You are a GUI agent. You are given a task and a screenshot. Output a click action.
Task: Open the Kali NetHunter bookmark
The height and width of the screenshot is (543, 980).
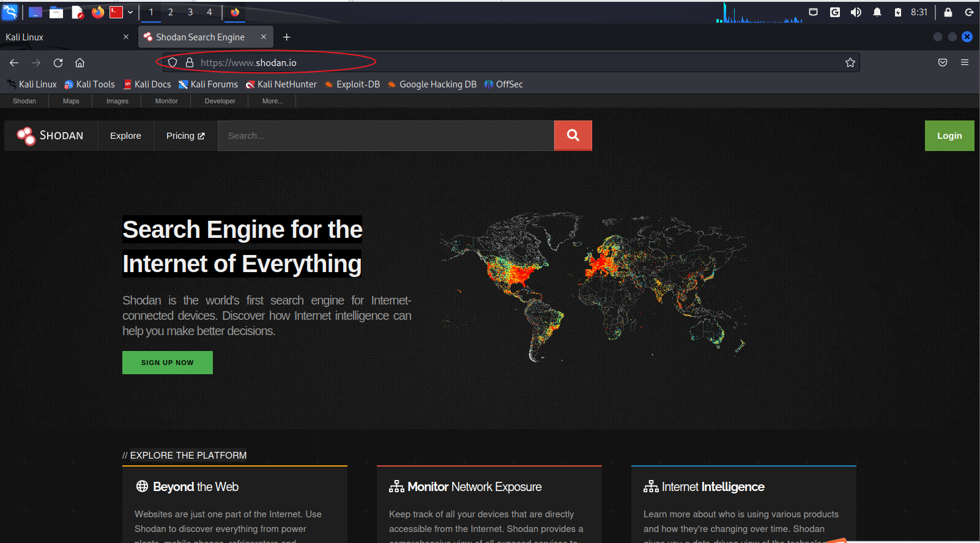(x=281, y=84)
